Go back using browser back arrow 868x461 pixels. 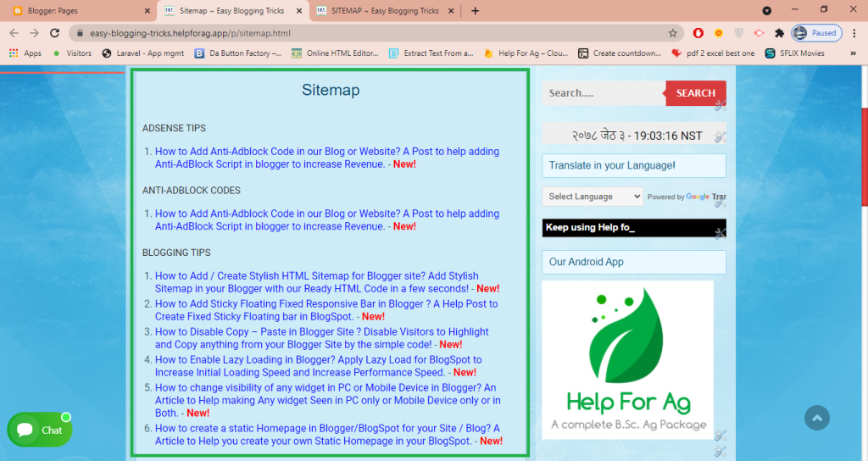[x=14, y=33]
